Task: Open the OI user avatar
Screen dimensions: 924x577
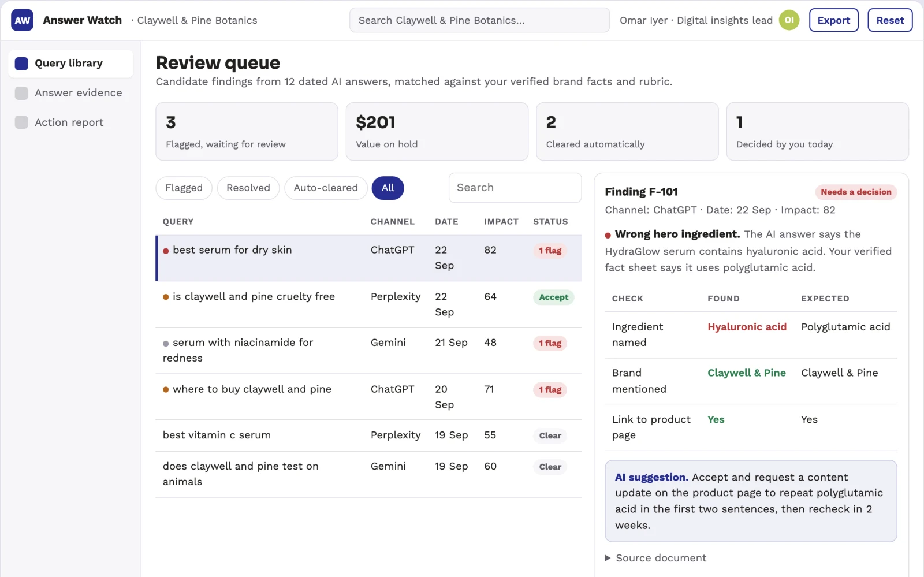Action: [x=789, y=20]
